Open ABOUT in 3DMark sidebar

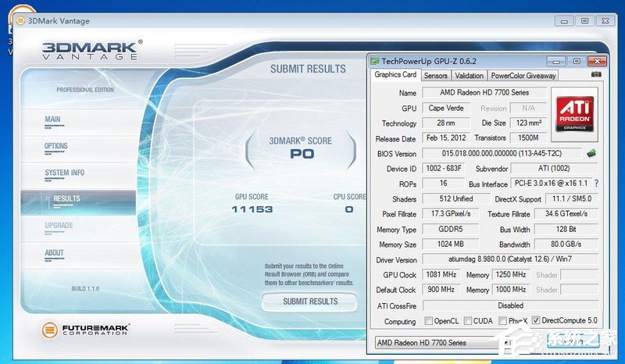tap(54, 253)
